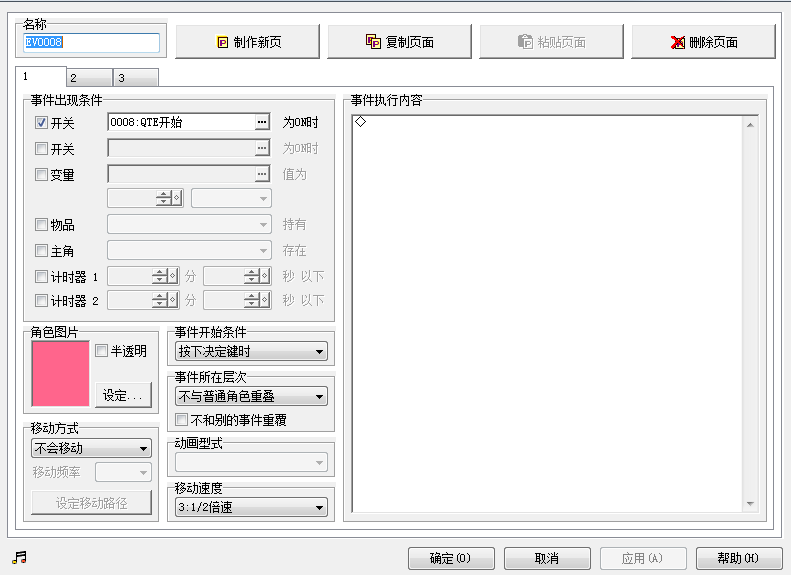791x575 pixels.
Task: Enable the 计时器 1 checkbox
Action: pos(41,276)
